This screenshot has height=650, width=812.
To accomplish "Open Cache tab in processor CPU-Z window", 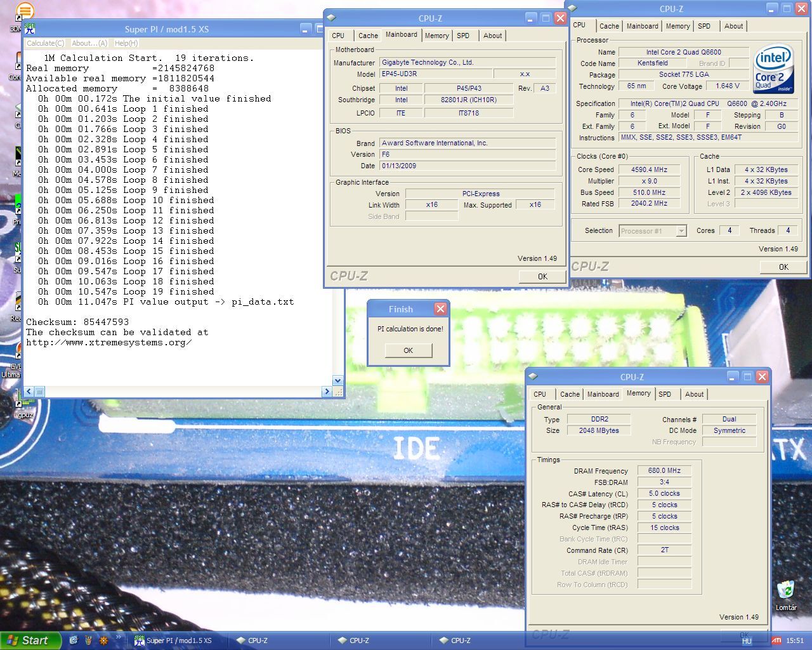I will pyautogui.click(x=609, y=26).
